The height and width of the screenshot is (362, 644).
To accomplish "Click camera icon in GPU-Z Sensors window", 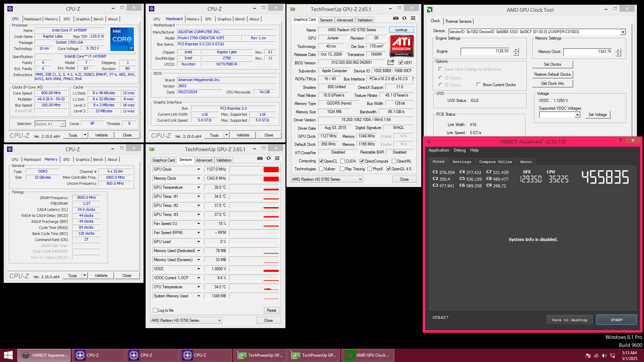I will click(x=260, y=158).
